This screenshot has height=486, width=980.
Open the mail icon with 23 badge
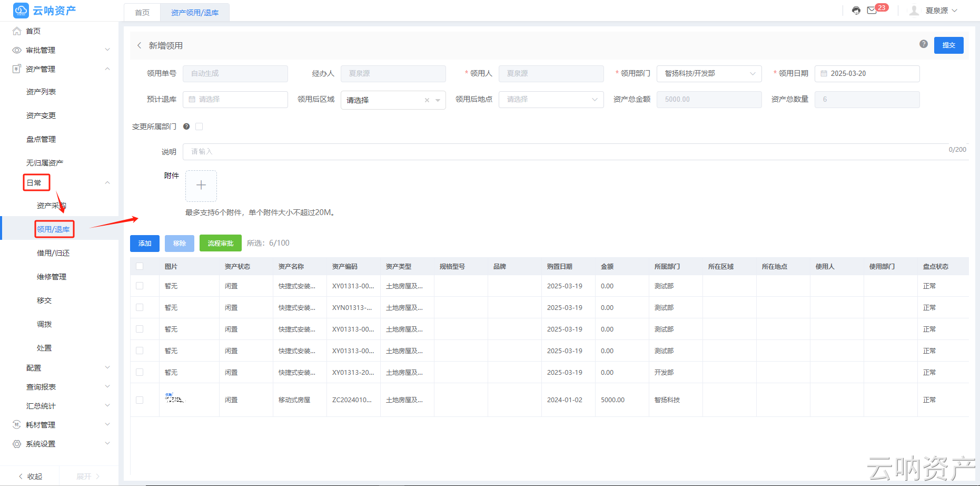click(872, 11)
